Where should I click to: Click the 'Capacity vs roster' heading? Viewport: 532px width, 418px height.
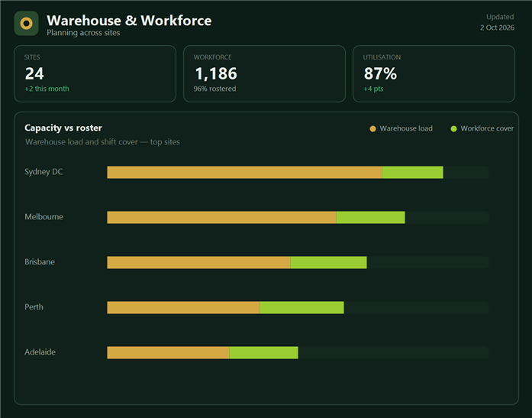[x=63, y=128]
